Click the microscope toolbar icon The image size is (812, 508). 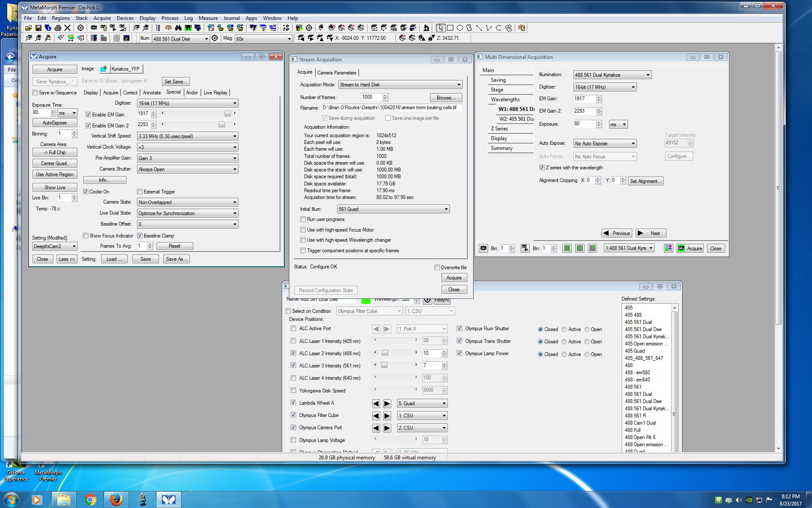(x=426, y=28)
